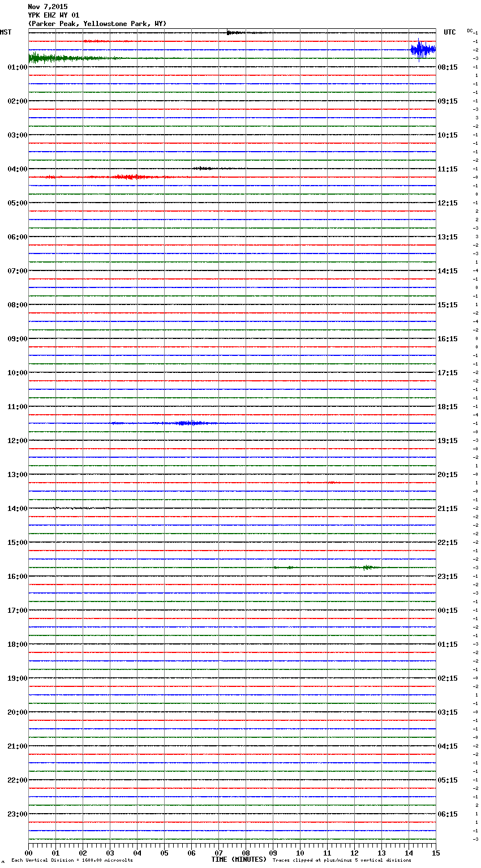Select the 18:00 MST time label

(18, 644)
